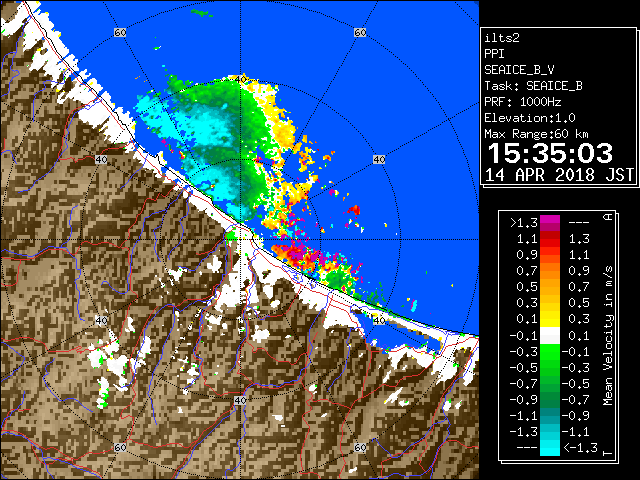
Task: Click the letter T beside the legend bottom
Action: tap(609, 453)
